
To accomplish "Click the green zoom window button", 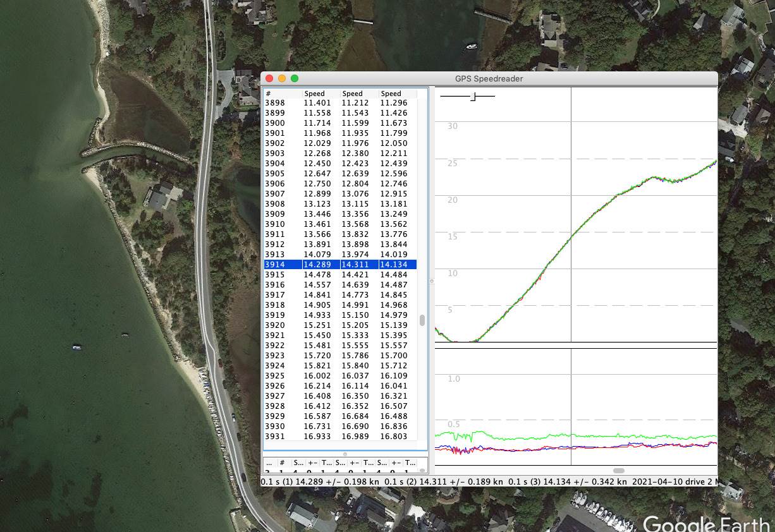I will [295, 78].
